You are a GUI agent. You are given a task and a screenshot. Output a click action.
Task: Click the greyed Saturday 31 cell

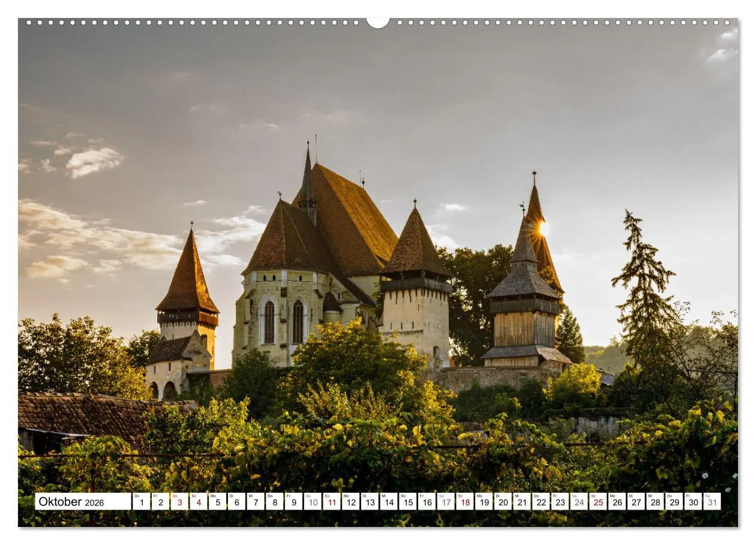(712, 502)
